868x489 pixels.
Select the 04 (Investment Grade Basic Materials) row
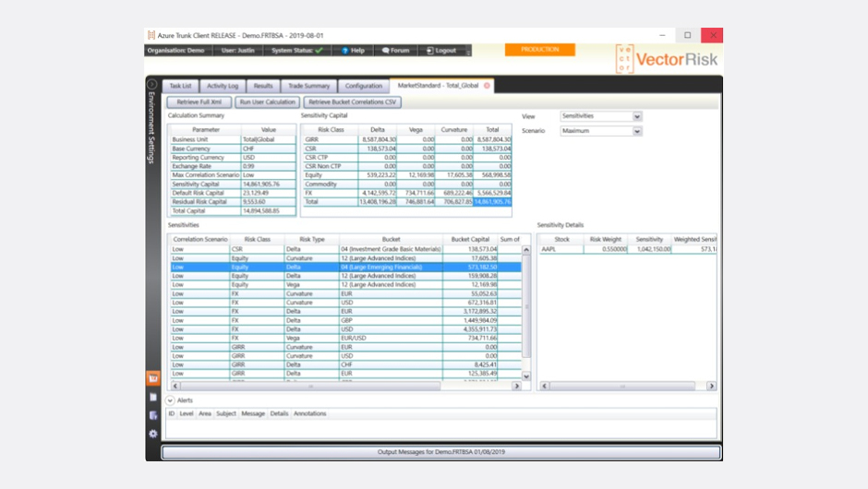click(346, 249)
